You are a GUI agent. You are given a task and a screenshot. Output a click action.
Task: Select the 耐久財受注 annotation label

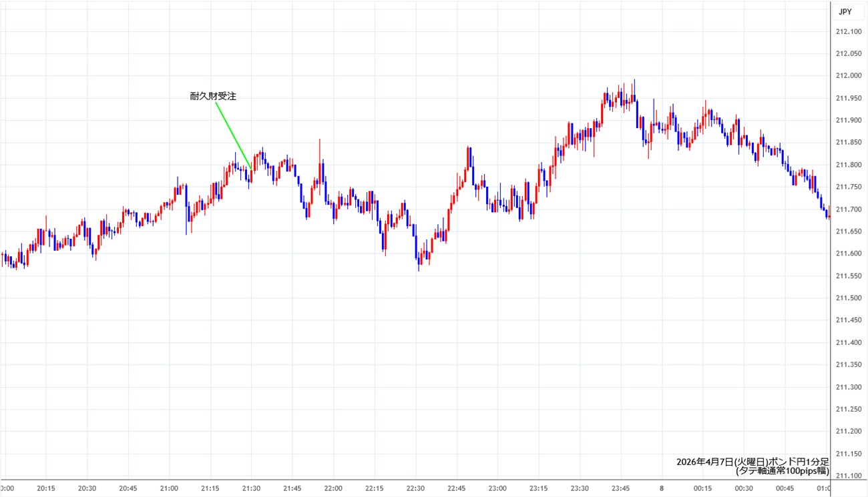click(x=213, y=97)
